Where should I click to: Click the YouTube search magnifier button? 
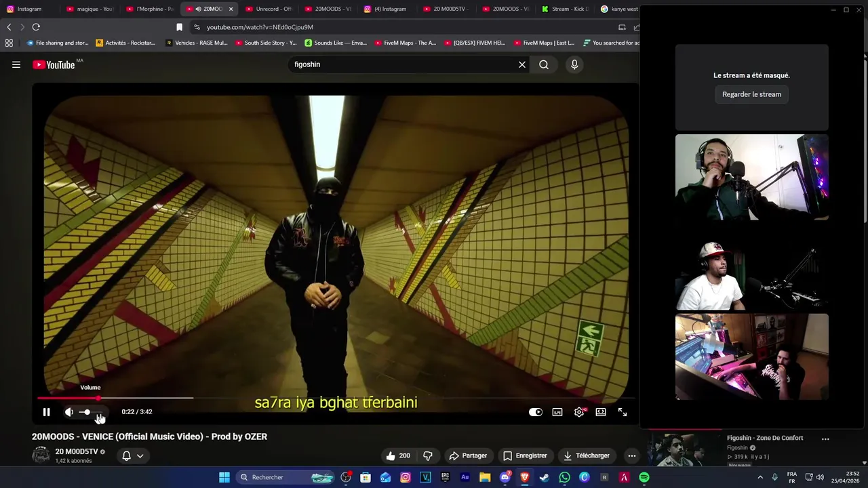[544, 64]
